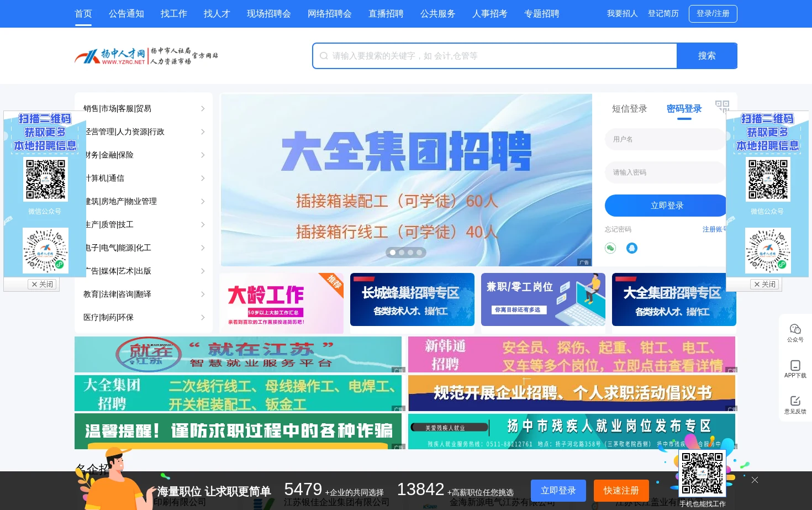Click the search magnifier icon
Screen dimensions: 812x510
(324, 56)
